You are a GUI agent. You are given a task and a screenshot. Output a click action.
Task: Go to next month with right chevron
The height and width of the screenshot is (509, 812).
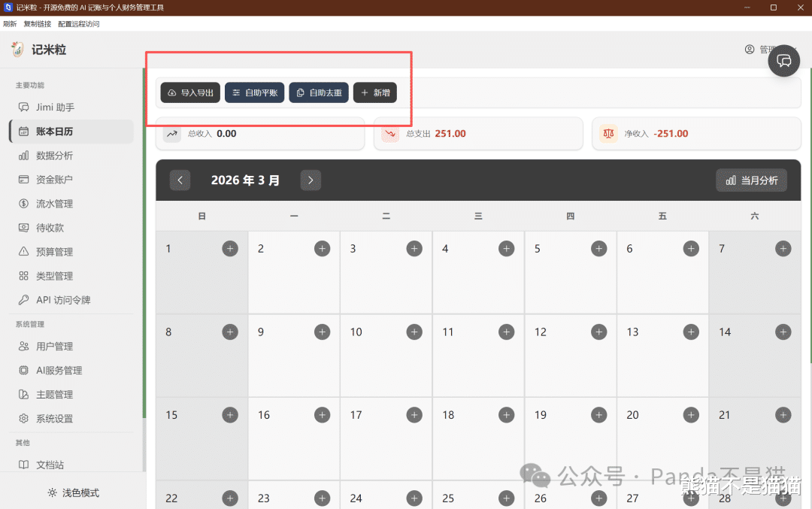311,180
